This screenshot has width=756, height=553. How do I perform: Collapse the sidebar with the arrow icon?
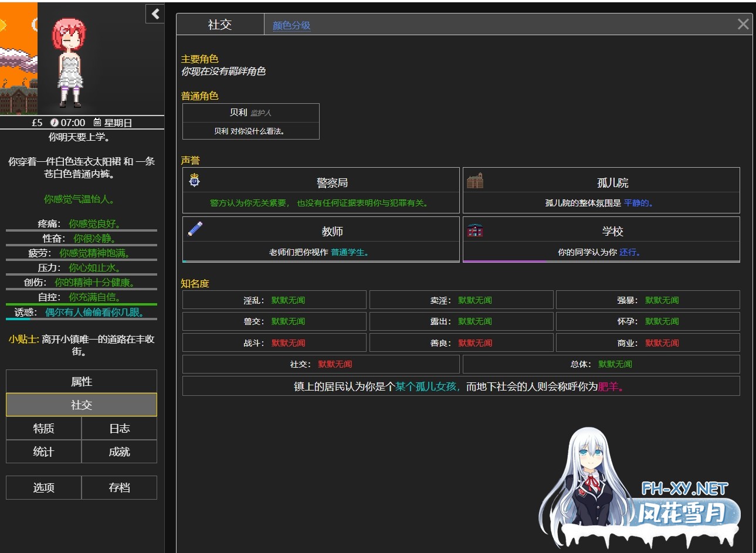coord(155,13)
